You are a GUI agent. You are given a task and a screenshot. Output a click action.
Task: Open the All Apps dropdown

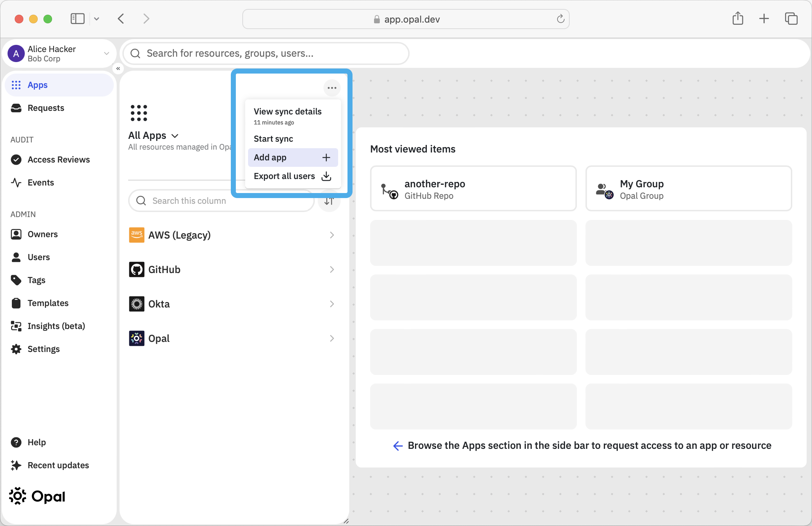click(x=154, y=136)
